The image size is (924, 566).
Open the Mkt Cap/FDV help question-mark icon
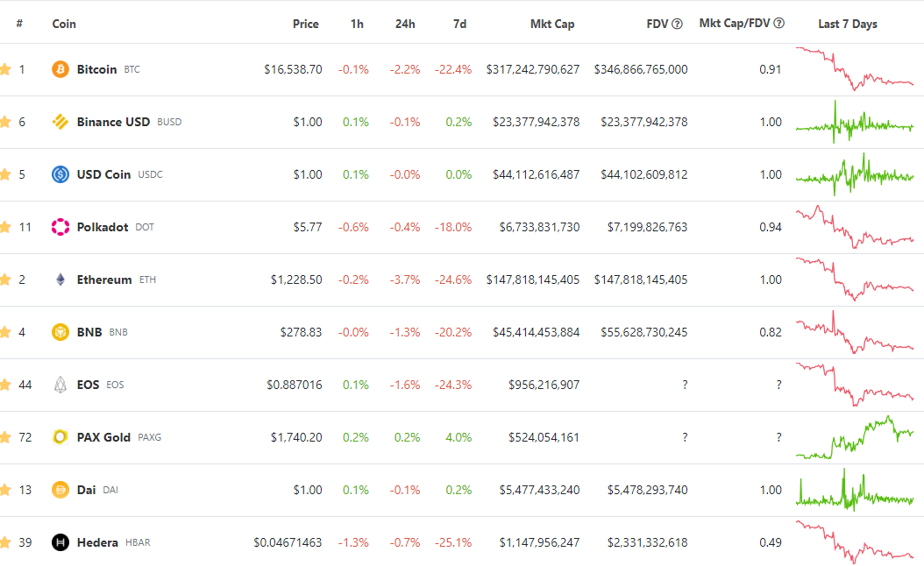pos(779,23)
